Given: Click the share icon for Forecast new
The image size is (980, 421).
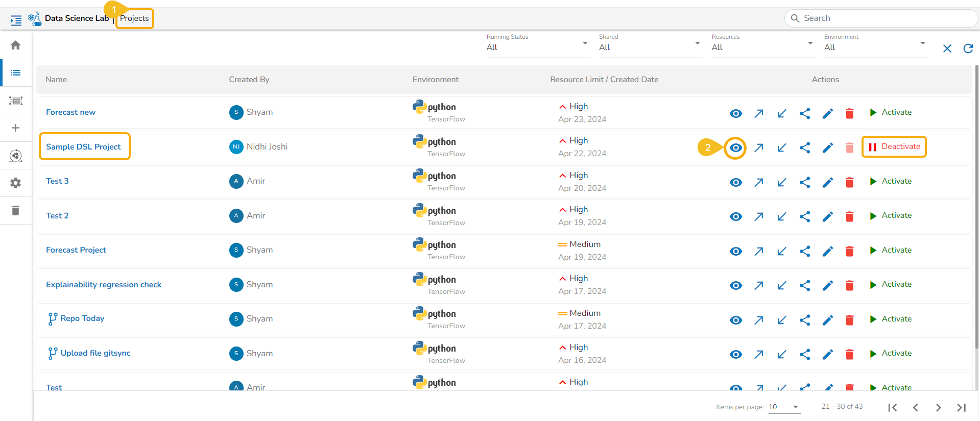Looking at the screenshot, I should click(x=805, y=113).
